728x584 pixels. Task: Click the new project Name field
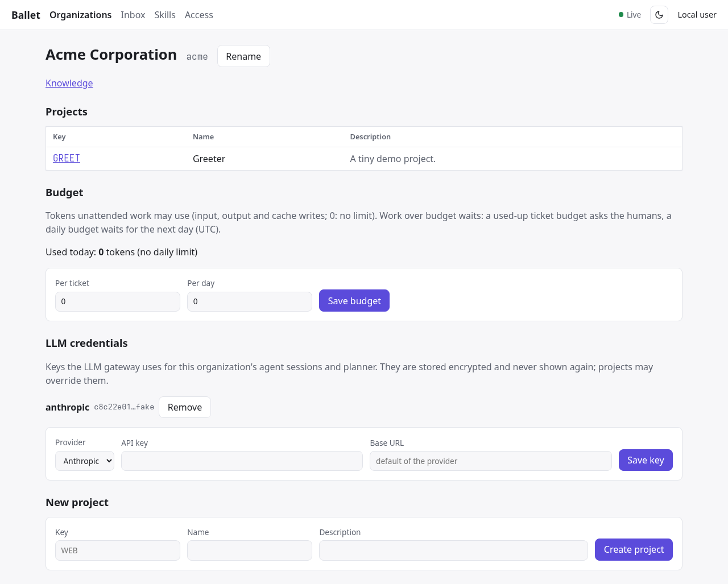(x=250, y=550)
